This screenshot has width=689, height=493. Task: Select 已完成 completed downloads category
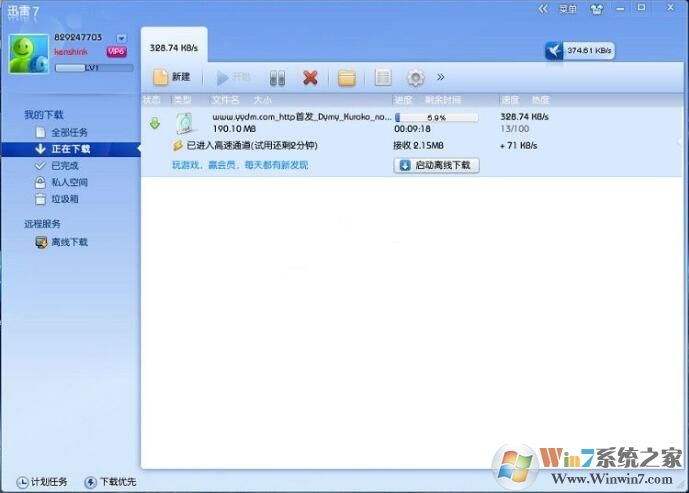coord(64,166)
